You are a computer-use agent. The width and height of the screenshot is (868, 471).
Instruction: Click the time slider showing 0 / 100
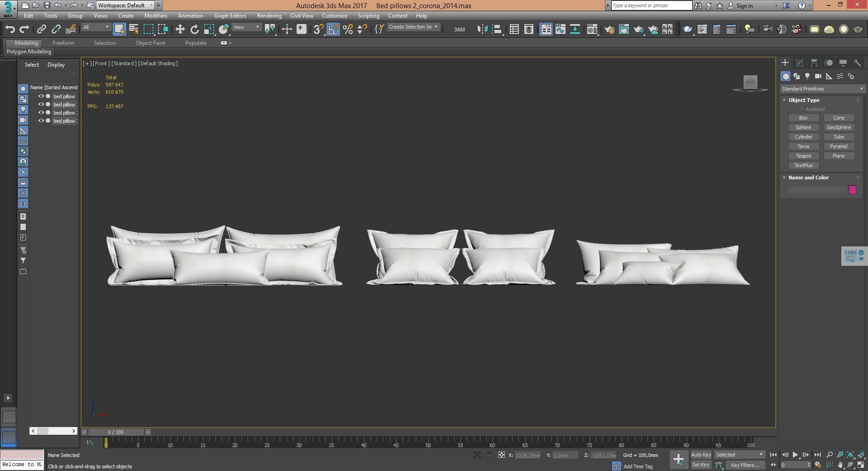point(116,432)
